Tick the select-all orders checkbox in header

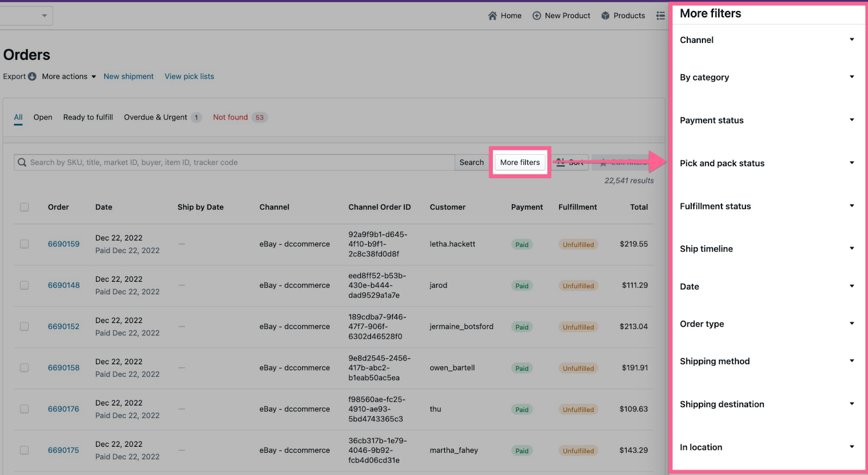[x=24, y=207]
